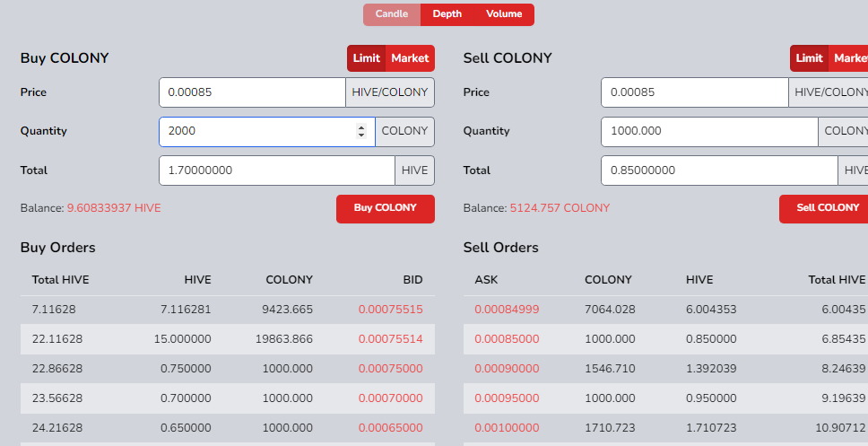Click sell order COLONY amount 1546.710
The width and height of the screenshot is (868, 446).
pos(610,369)
